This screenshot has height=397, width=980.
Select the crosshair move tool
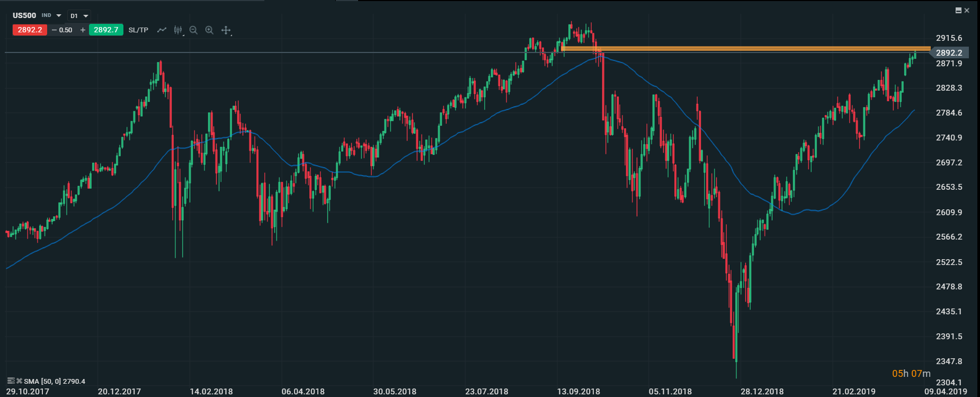pyautogui.click(x=226, y=30)
